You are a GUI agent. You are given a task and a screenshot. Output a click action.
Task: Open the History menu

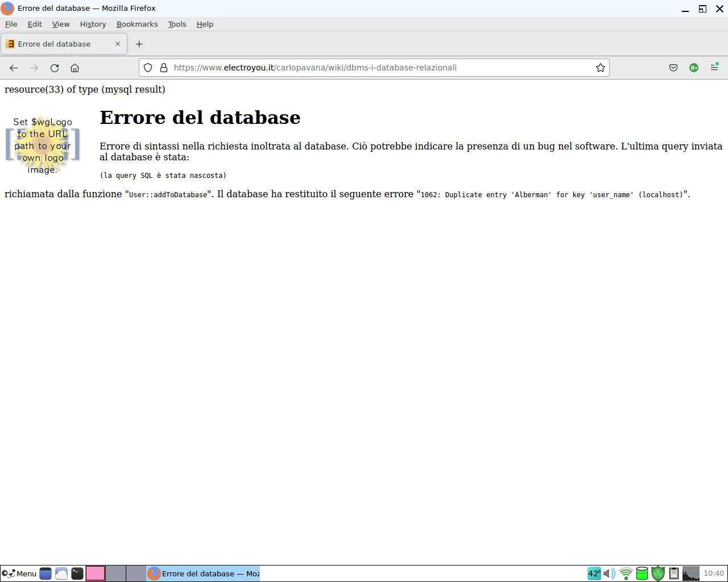tap(93, 24)
